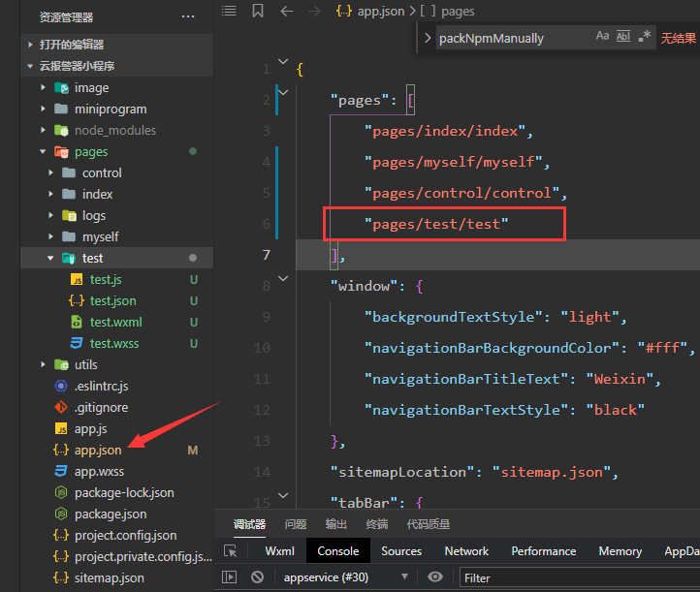Toggle regular expression search option
The height and width of the screenshot is (592, 700).
pyautogui.click(x=645, y=37)
